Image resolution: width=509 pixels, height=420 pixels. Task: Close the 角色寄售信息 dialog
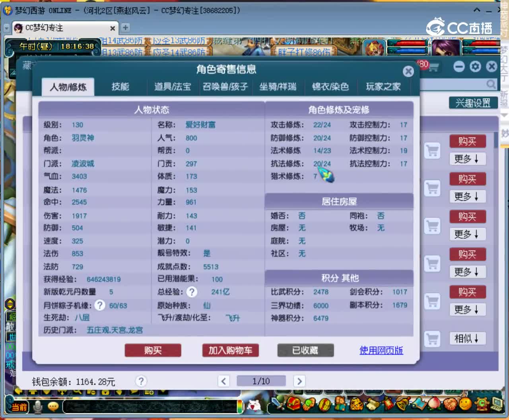pyautogui.click(x=408, y=71)
